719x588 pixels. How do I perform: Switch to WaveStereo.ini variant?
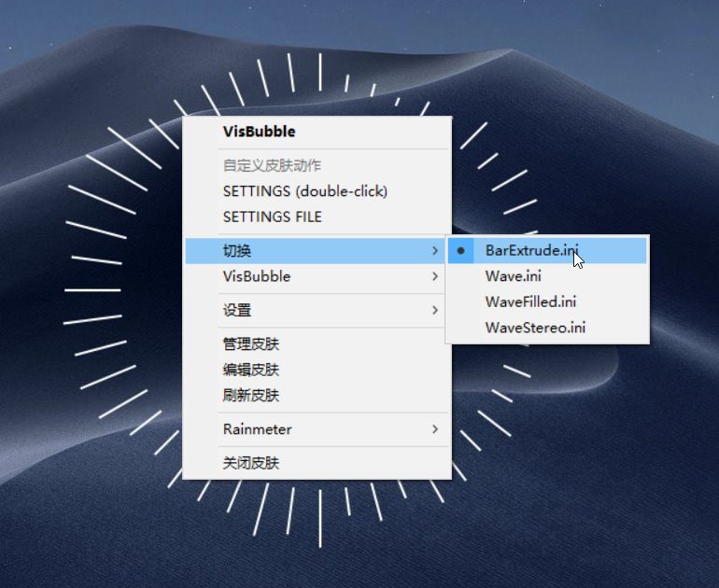[547, 328]
